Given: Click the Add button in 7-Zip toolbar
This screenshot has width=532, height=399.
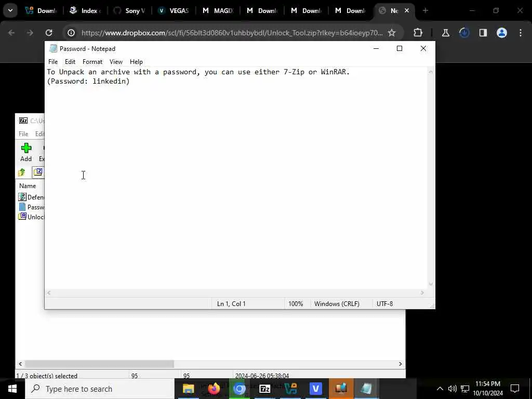Looking at the screenshot, I should tap(26, 152).
